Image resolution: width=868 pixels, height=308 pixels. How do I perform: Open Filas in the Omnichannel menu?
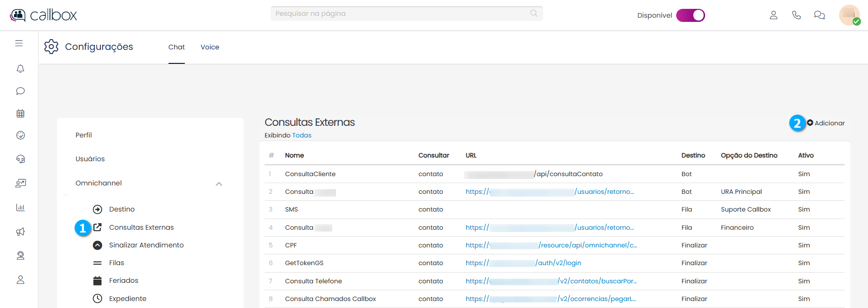click(x=117, y=263)
